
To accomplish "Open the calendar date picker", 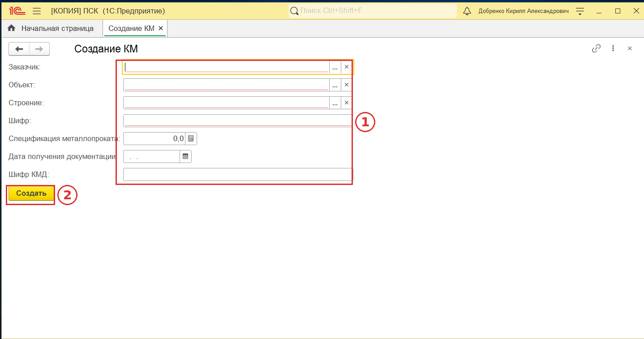I will click(x=185, y=156).
